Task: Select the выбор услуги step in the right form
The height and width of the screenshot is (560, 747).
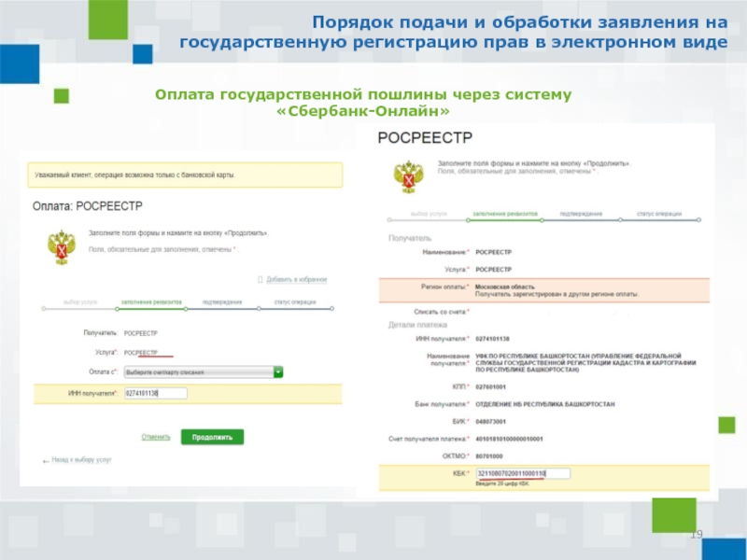Action: point(429,214)
